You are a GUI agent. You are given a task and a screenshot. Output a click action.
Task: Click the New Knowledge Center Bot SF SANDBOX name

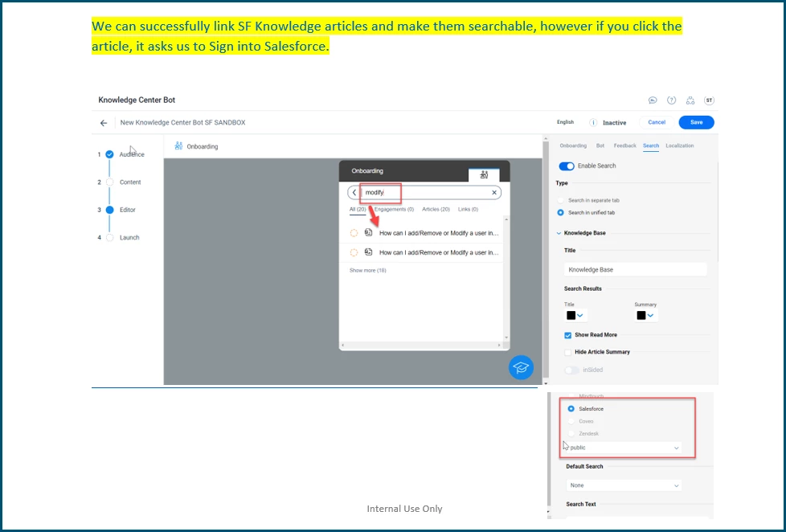click(x=182, y=122)
